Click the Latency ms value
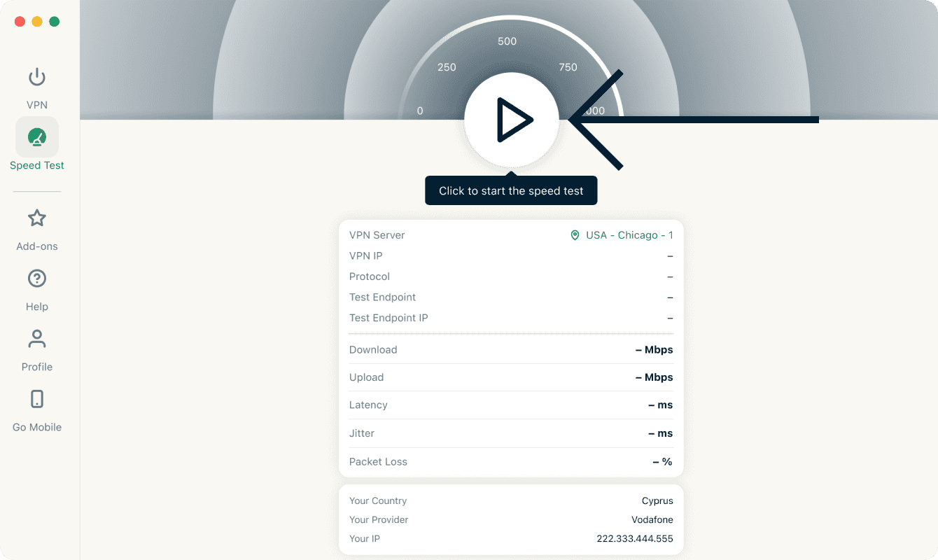The image size is (938, 560). pyautogui.click(x=660, y=405)
